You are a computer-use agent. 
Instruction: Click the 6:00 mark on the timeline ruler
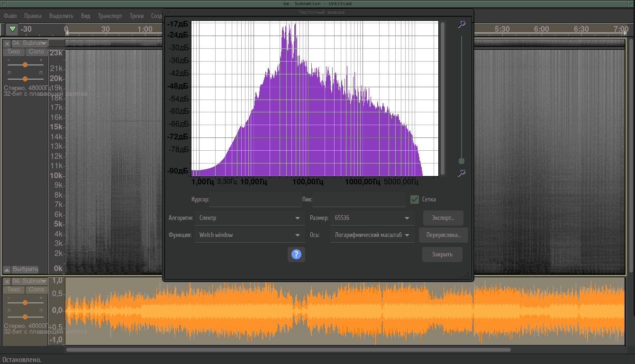542,29
